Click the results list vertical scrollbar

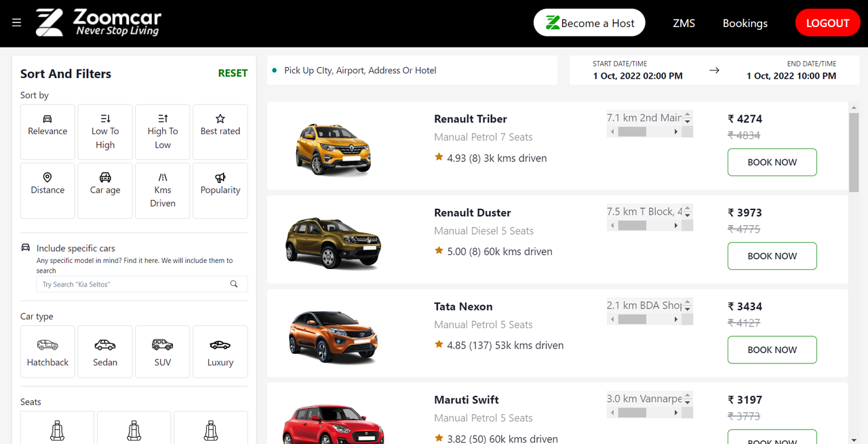pyautogui.click(x=854, y=152)
